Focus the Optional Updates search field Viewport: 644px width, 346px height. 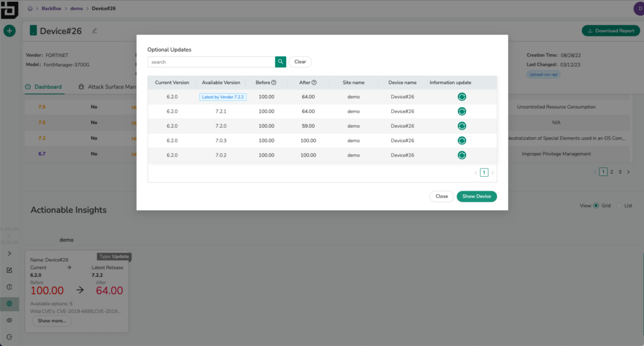click(211, 62)
